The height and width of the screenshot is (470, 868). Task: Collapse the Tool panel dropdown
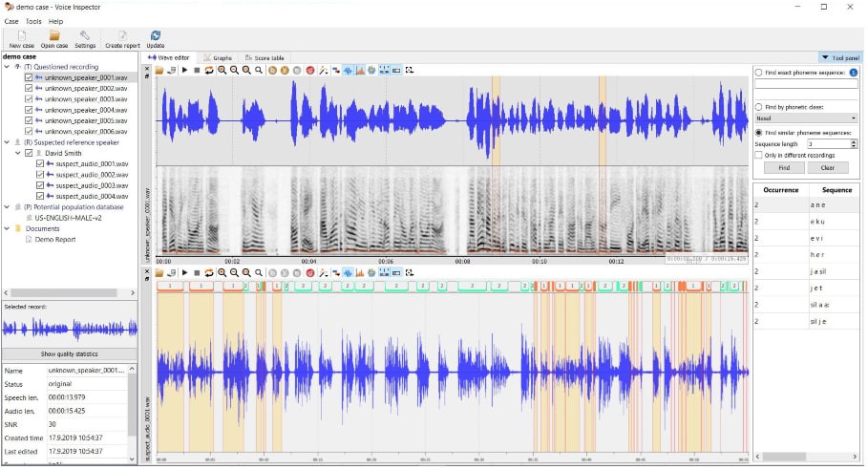[839, 57]
